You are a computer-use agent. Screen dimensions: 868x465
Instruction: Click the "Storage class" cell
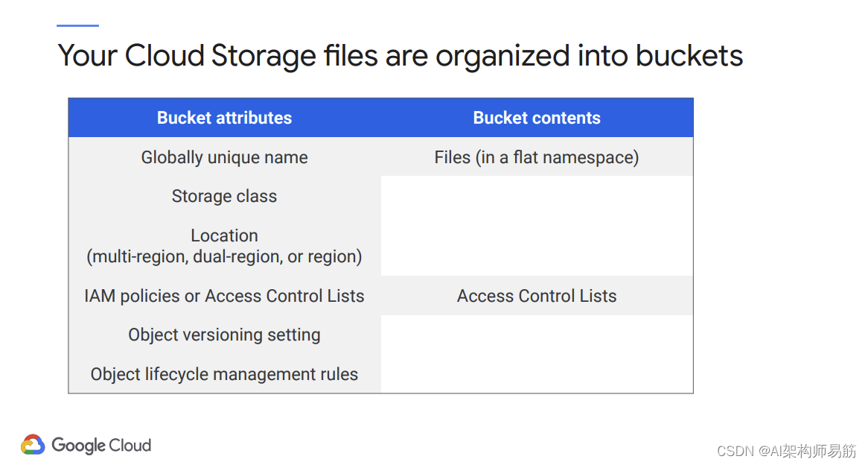point(224,196)
